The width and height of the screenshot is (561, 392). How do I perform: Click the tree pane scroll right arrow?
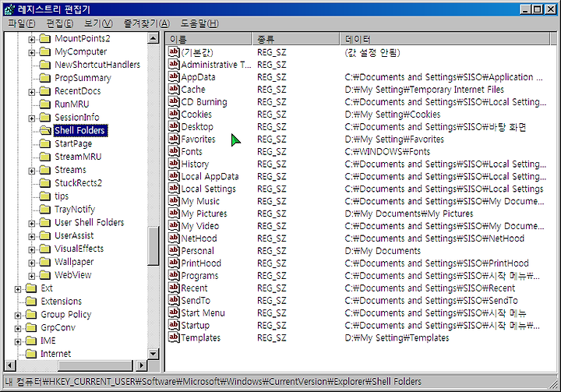tap(141, 366)
